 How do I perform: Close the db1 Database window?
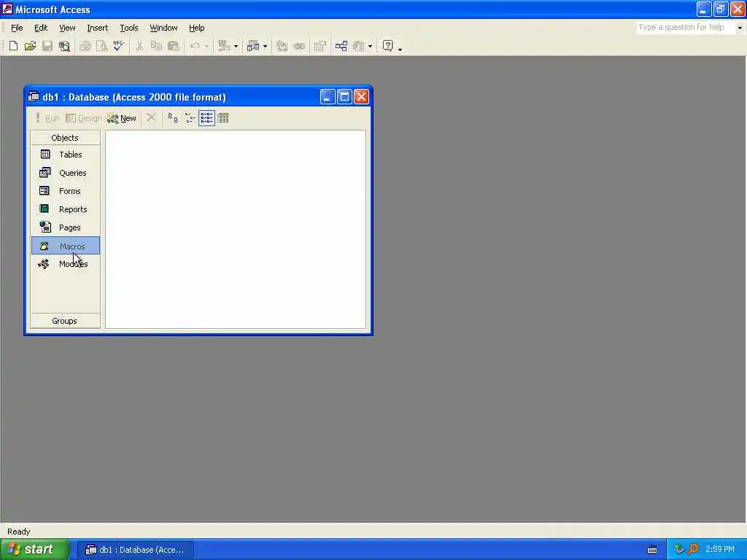pyautogui.click(x=361, y=97)
